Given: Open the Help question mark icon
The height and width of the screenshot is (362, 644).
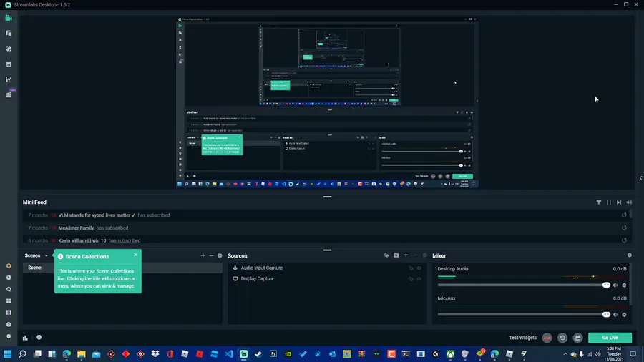Looking at the screenshot, I should pos(9,324).
